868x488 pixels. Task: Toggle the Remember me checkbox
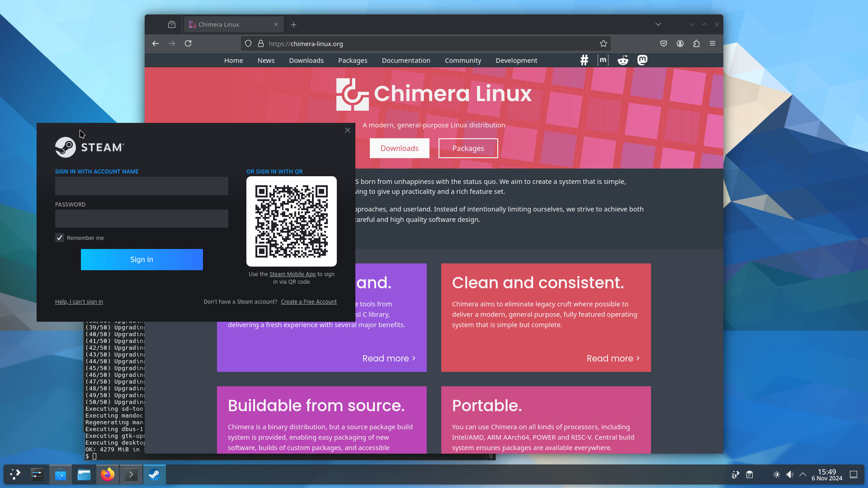(x=60, y=238)
